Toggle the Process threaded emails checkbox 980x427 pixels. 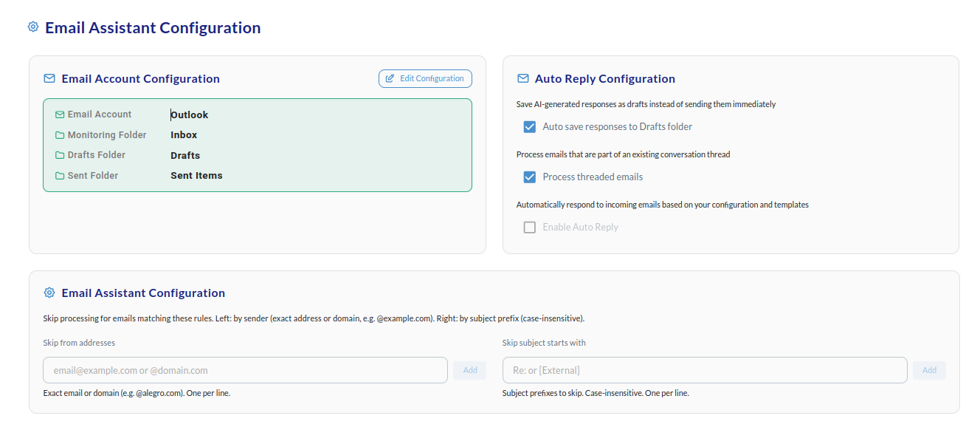pos(529,177)
